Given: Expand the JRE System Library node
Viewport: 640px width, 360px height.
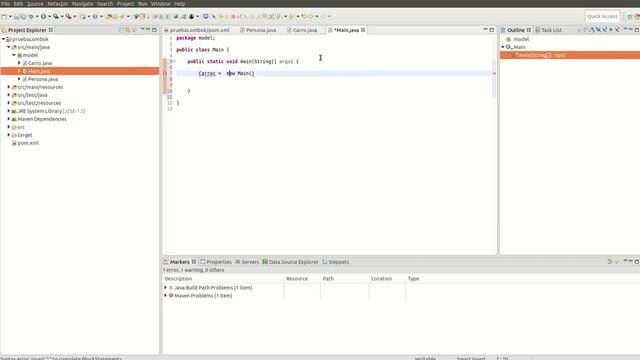Looking at the screenshot, I should coord(9,111).
